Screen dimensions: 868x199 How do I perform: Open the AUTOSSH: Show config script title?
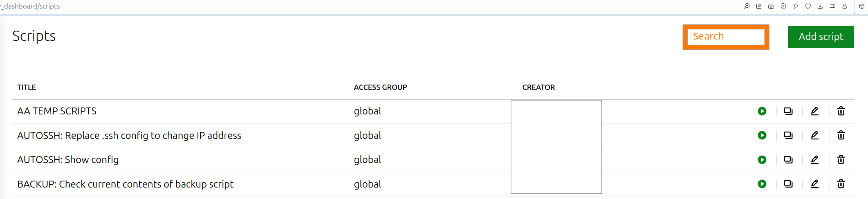(68, 160)
